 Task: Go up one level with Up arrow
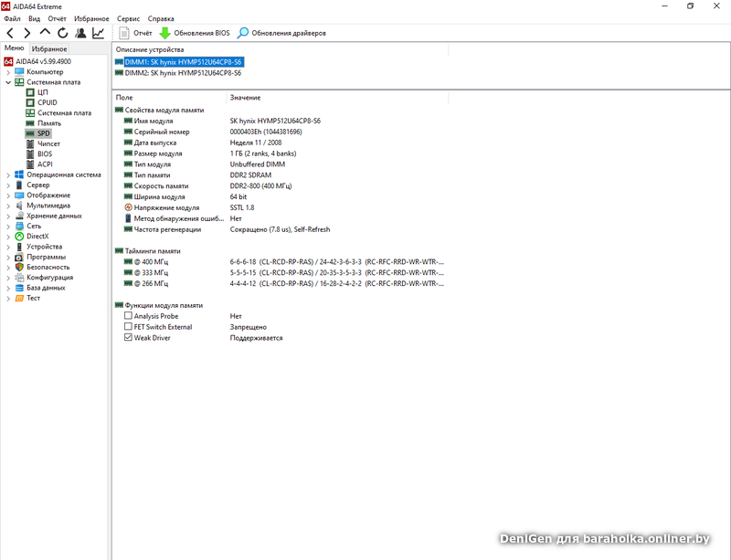point(45,32)
